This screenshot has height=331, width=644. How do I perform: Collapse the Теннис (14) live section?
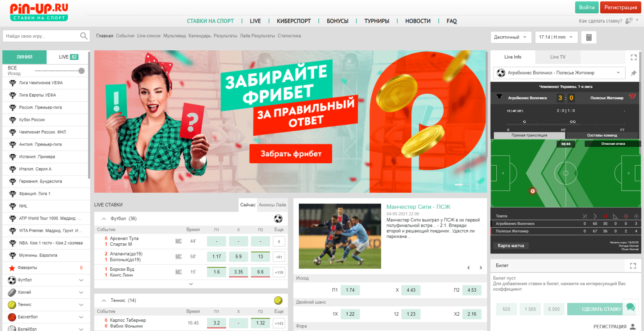(x=104, y=300)
